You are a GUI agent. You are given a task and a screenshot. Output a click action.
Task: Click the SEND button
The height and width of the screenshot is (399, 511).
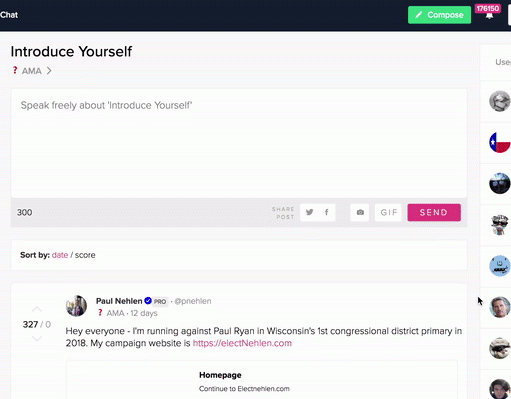click(x=434, y=212)
